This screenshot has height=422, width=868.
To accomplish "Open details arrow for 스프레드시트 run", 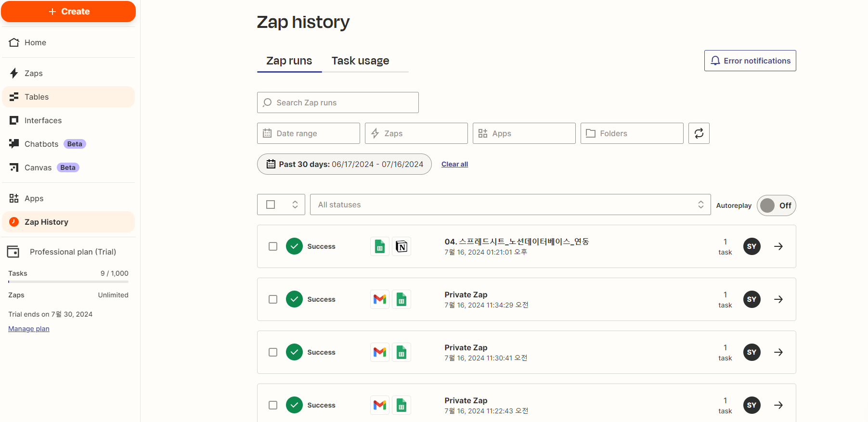I will (778, 246).
